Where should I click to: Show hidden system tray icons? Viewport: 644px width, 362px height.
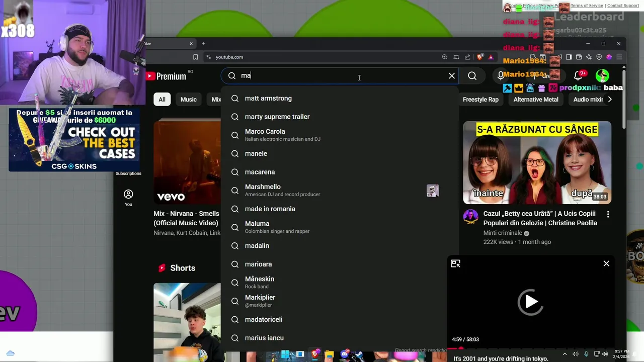click(x=565, y=354)
